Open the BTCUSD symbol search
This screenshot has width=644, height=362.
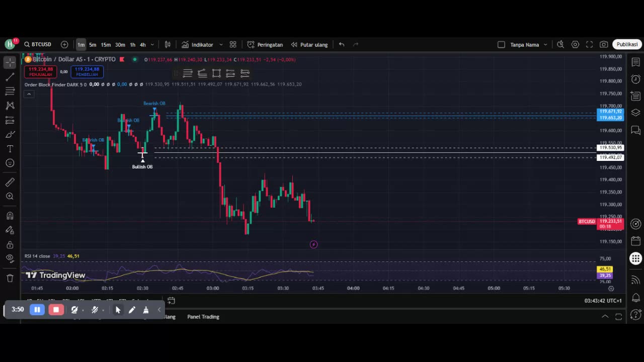pyautogui.click(x=38, y=45)
